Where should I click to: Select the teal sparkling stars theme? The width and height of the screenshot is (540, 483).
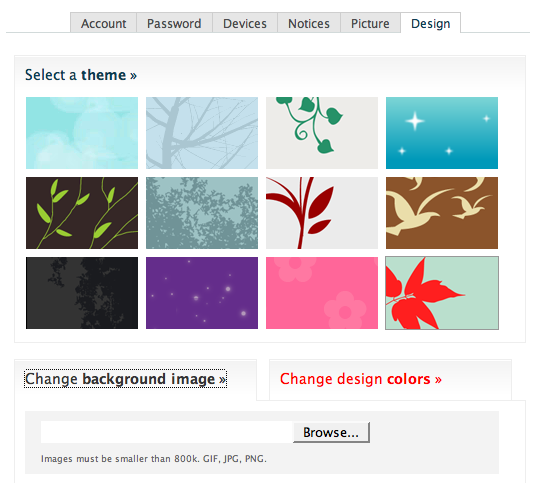click(442, 133)
